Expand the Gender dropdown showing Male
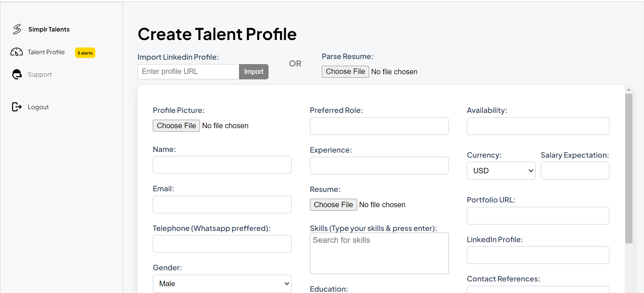The image size is (644, 293). click(x=222, y=284)
